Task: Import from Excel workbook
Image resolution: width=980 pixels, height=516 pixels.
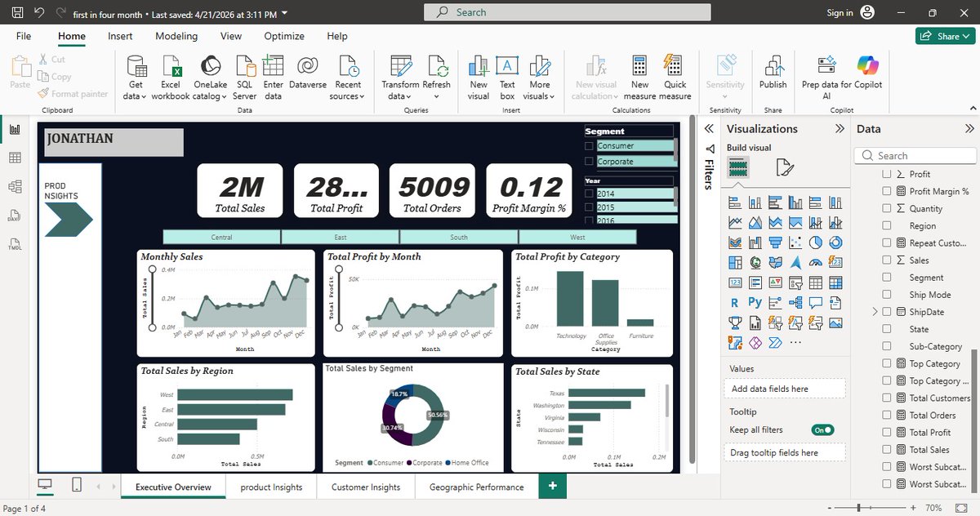Action: coord(170,78)
